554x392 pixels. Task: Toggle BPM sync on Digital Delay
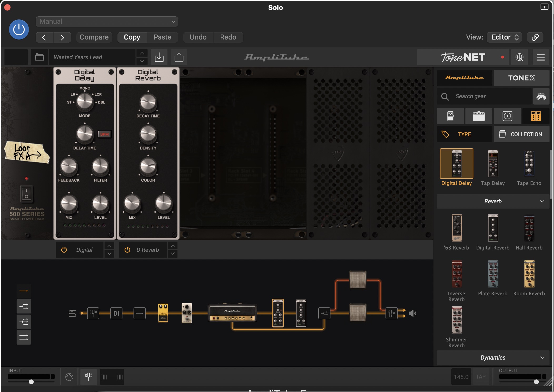[105, 134]
